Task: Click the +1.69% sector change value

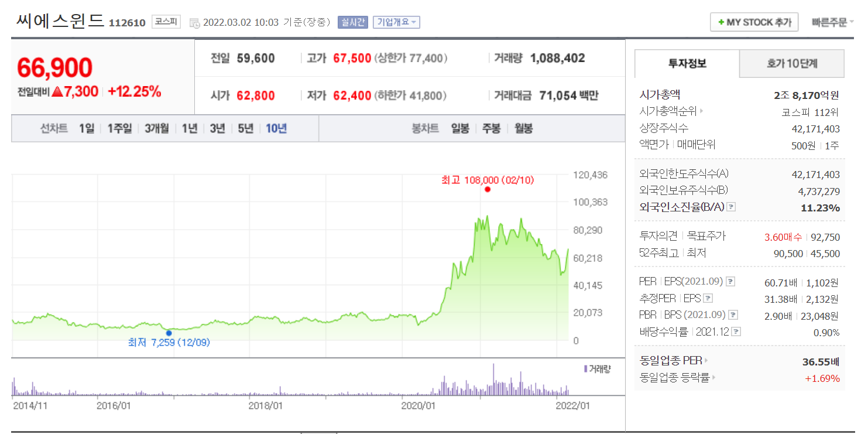Action: 822,378
